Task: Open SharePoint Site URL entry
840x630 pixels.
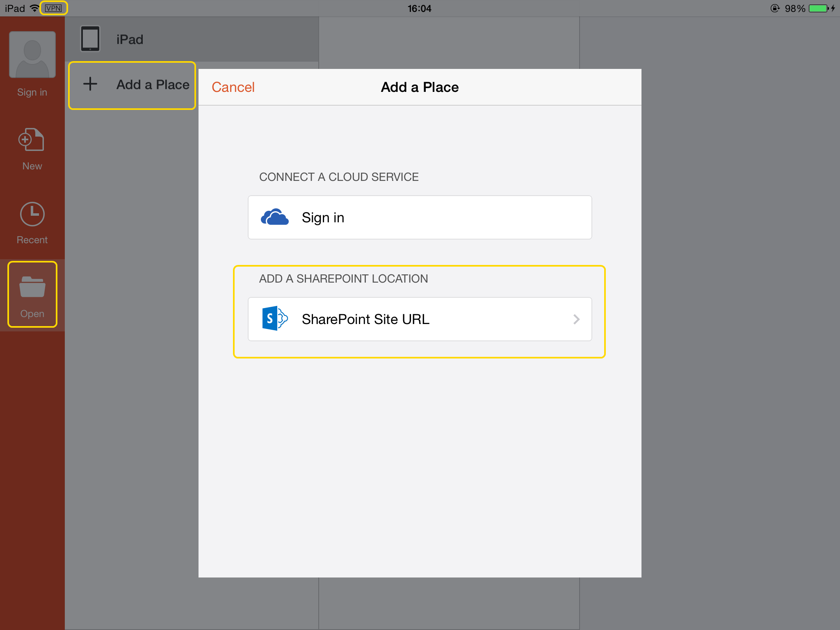Action: [x=420, y=319]
